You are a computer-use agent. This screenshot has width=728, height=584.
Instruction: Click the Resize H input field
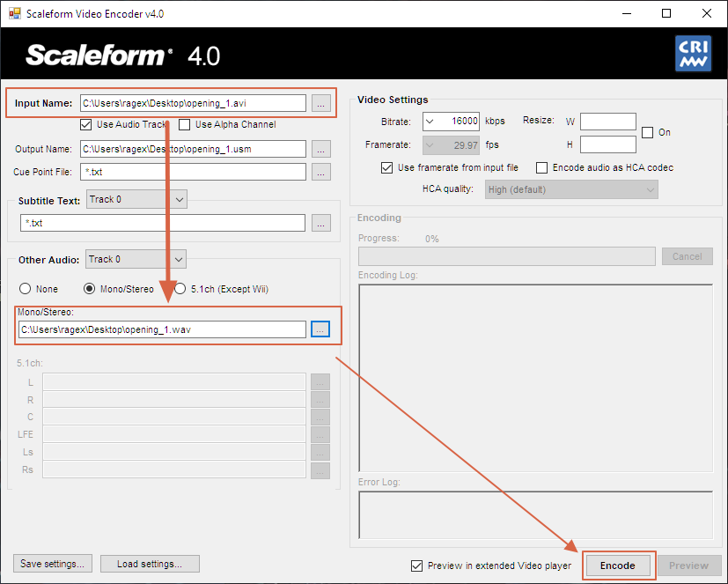click(x=607, y=144)
